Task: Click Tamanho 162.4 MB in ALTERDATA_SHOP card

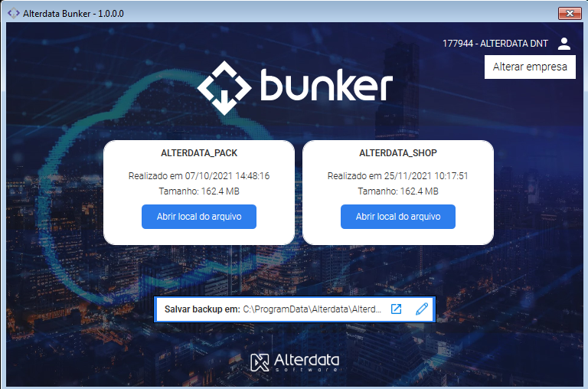Action: 398,191
